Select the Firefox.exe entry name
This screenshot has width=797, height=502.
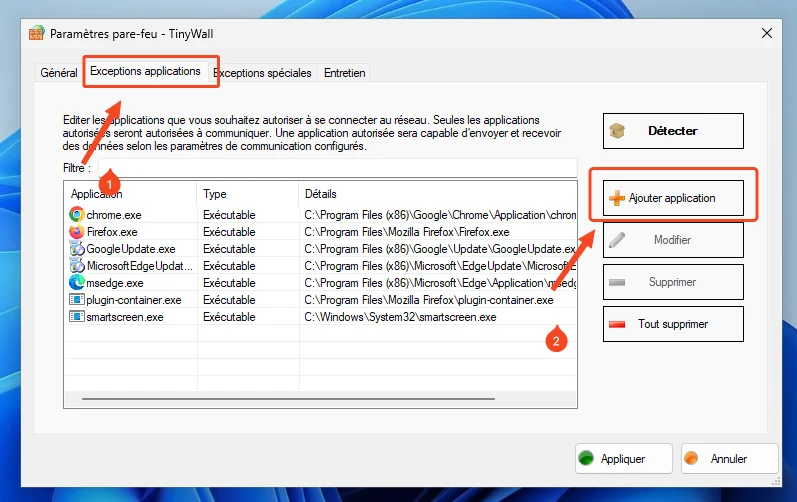pyautogui.click(x=112, y=232)
